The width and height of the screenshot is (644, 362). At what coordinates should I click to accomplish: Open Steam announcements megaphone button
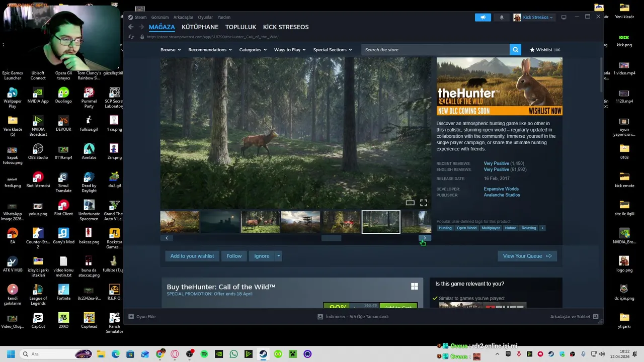coord(482,17)
